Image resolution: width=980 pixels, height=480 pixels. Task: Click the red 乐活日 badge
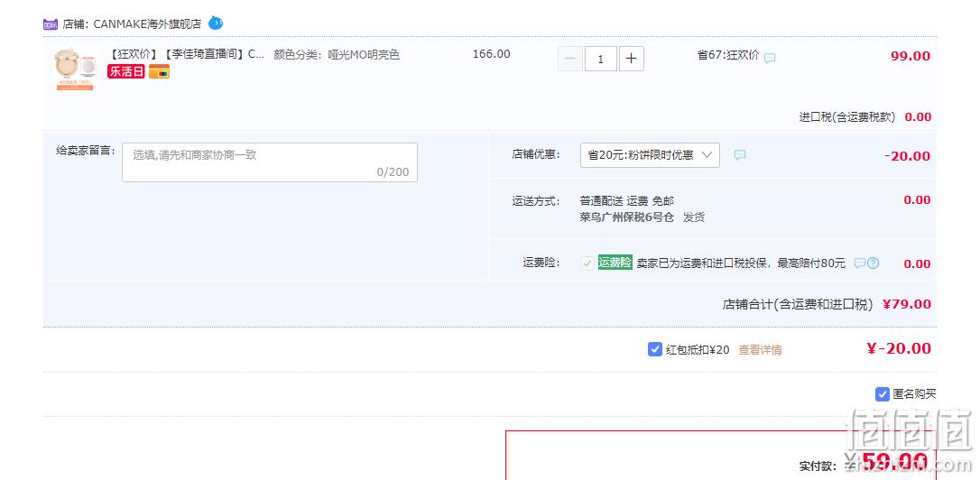pyautogui.click(x=126, y=71)
